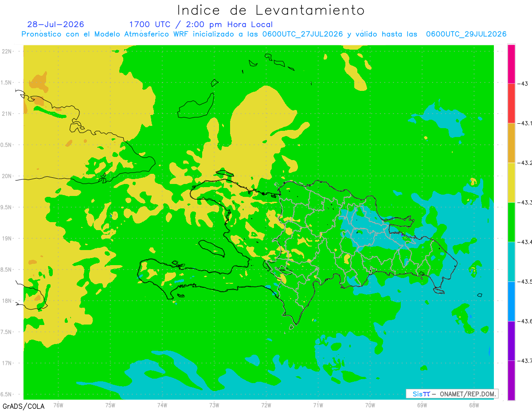
Task: Click the '1700 UTC / 2:00 pm Hora Local' text
Action: pos(201,24)
